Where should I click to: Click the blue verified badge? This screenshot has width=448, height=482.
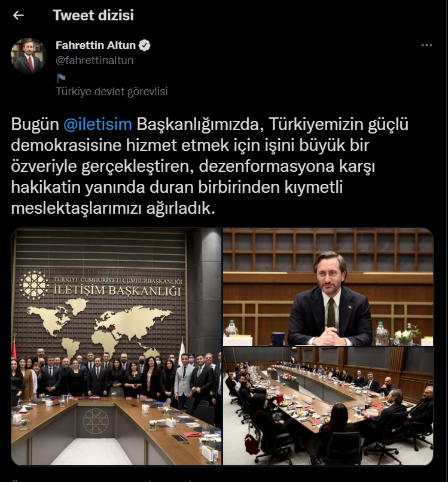coord(144,46)
